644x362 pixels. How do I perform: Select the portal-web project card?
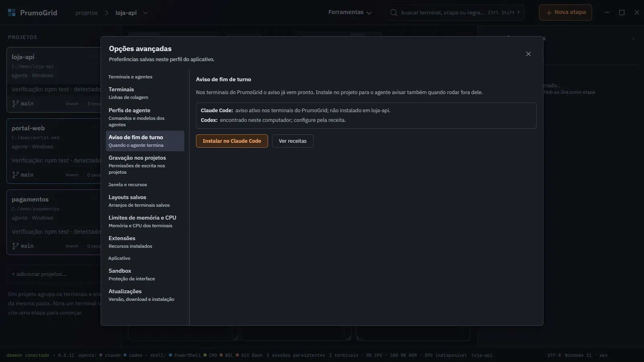tap(54, 151)
